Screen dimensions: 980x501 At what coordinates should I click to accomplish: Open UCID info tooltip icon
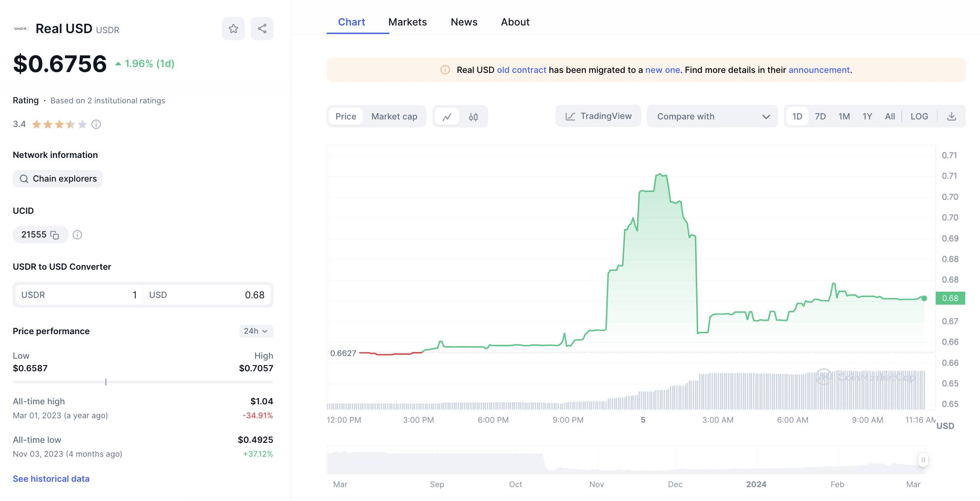coord(77,235)
